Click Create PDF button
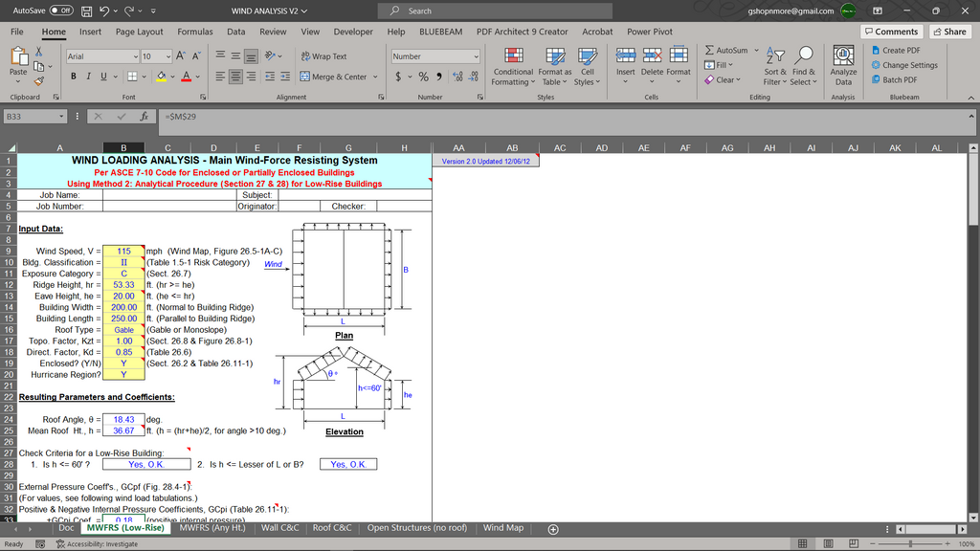Screen dimensions: 980x551 tap(896, 50)
